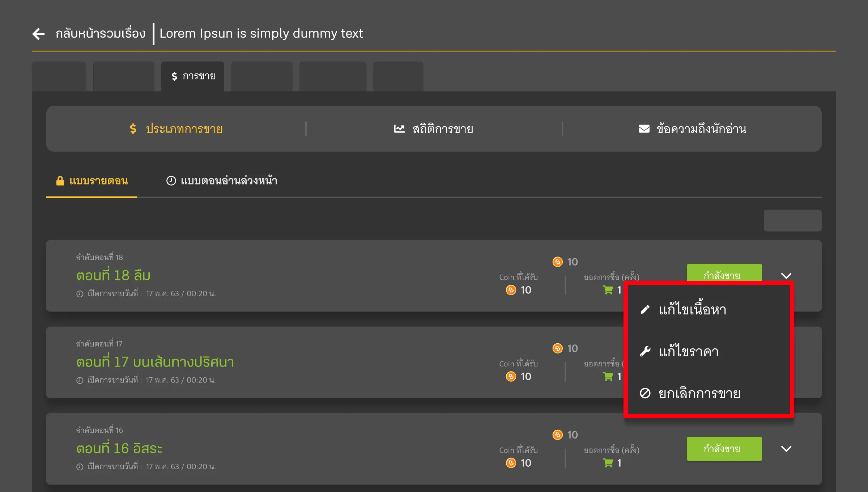The image size is (868, 492).
Task: Open episode title ตอนที่ 17 บนเส้นทางปริศนา
Action: [155, 362]
